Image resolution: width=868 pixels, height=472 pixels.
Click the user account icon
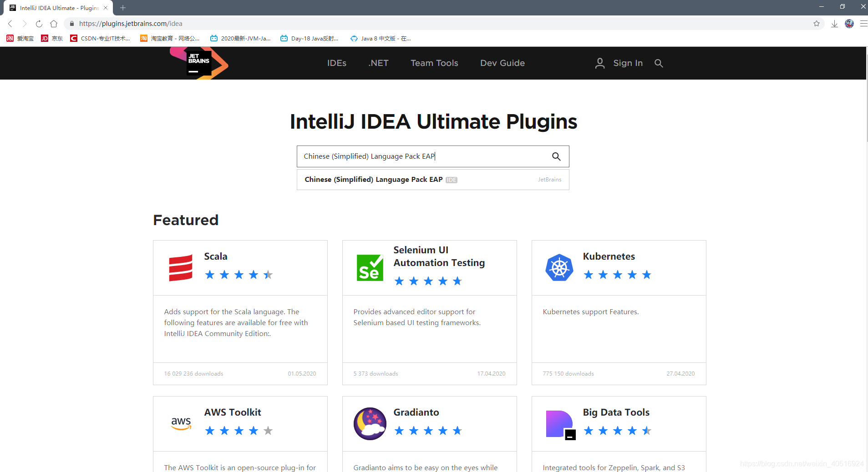(x=600, y=63)
